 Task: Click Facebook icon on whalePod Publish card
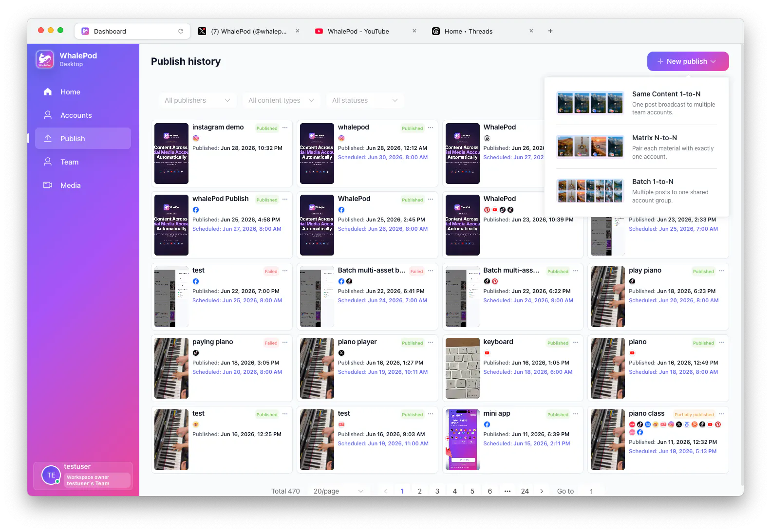point(196,210)
